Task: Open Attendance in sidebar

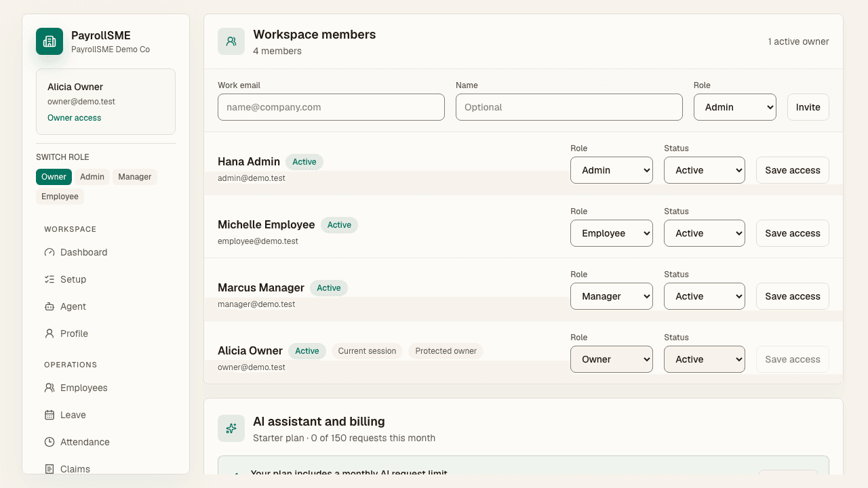Action: tap(106, 442)
